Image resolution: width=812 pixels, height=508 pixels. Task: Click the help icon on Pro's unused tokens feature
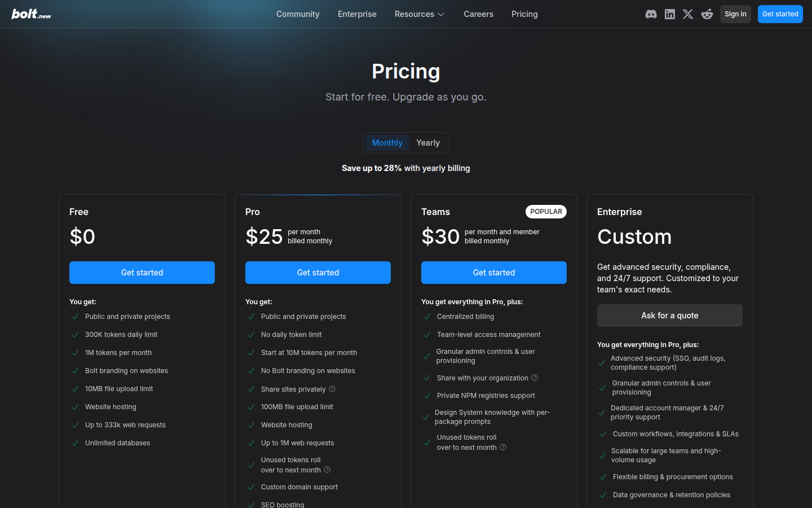point(326,470)
